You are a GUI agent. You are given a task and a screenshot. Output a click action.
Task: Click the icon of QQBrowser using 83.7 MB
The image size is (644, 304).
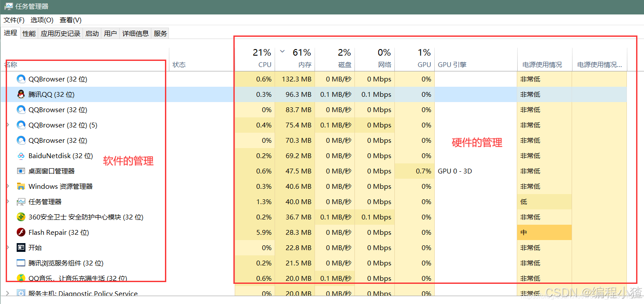tap(21, 110)
